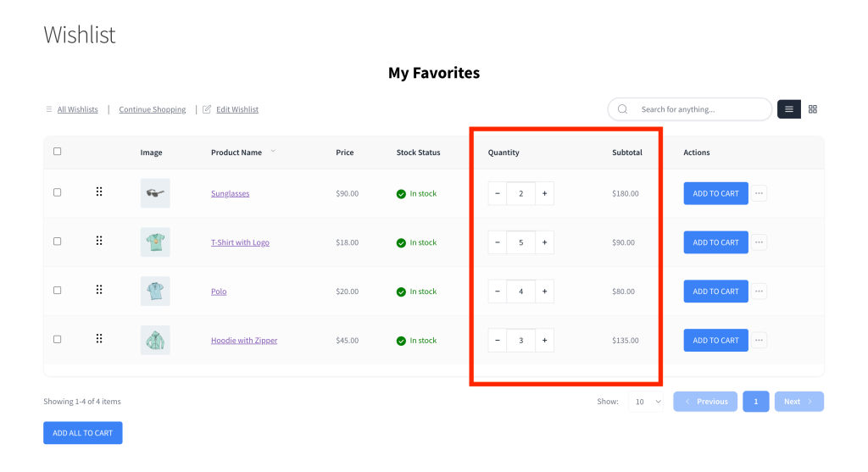
Task: Click the Hoodie with Zipper thumbnail
Action: tap(155, 340)
